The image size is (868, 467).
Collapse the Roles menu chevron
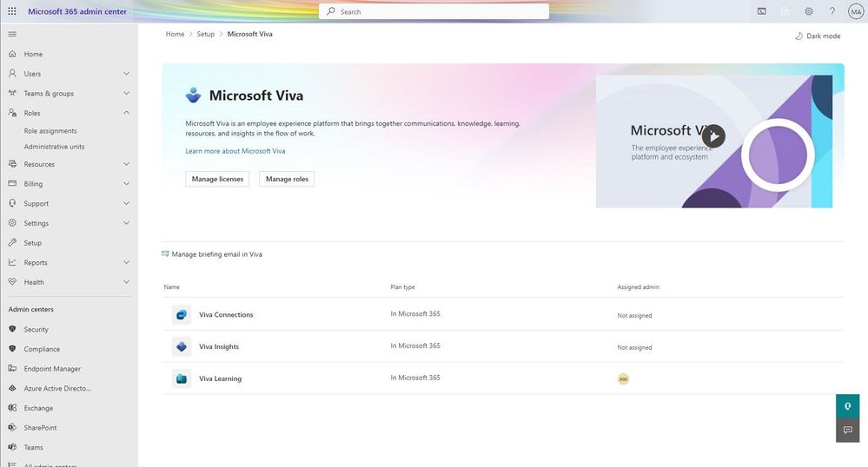[126, 112]
